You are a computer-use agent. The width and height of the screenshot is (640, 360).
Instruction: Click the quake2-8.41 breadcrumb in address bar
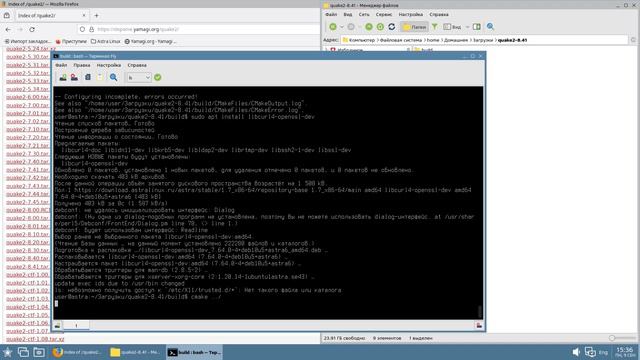[x=512, y=40]
